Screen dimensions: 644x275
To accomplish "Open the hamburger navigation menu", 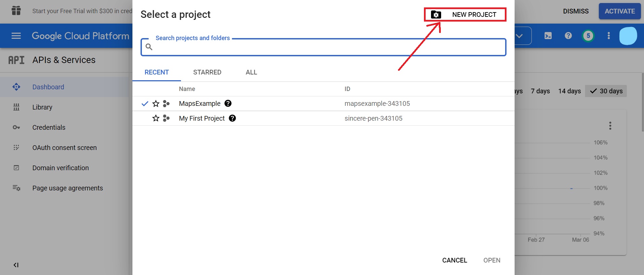I will [16, 36].
